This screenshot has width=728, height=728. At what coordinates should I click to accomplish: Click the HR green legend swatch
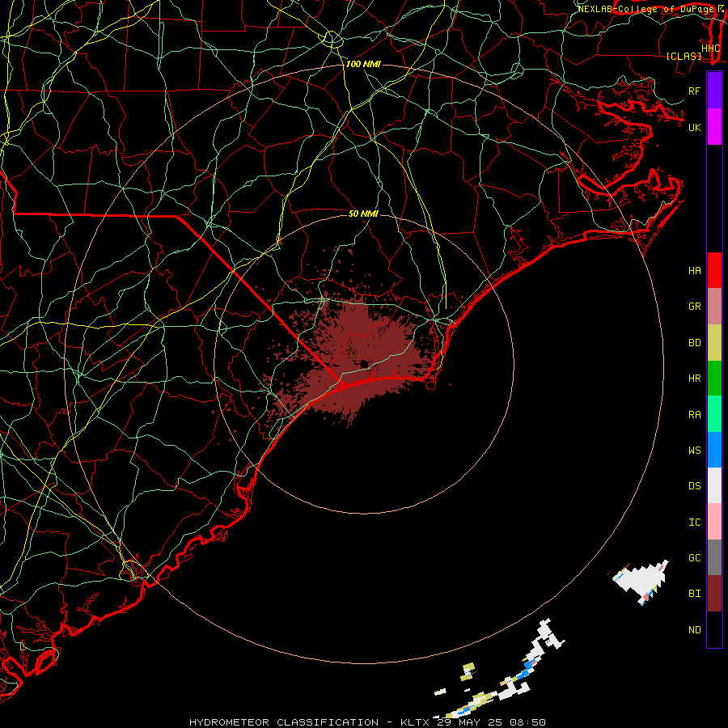coord(714,379)
